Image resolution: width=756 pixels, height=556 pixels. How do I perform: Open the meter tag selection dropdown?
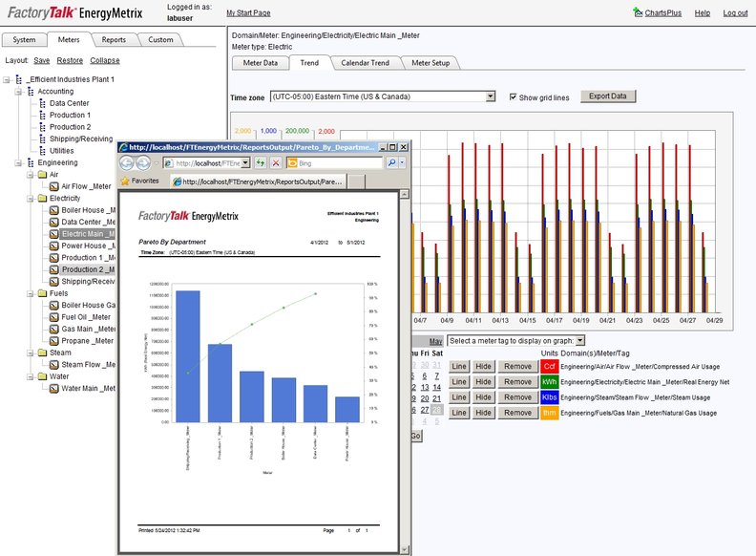580,341
